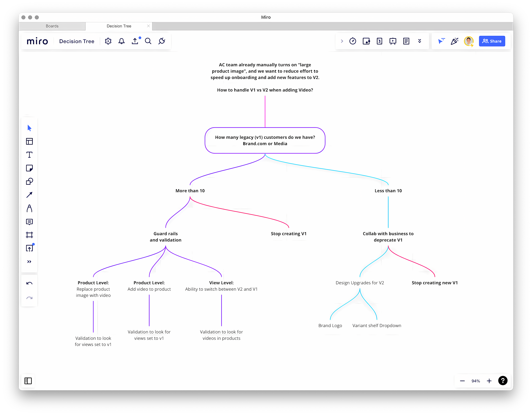
Task: Expand more tools with double-chevron
Action: click(x=420, y=41)
